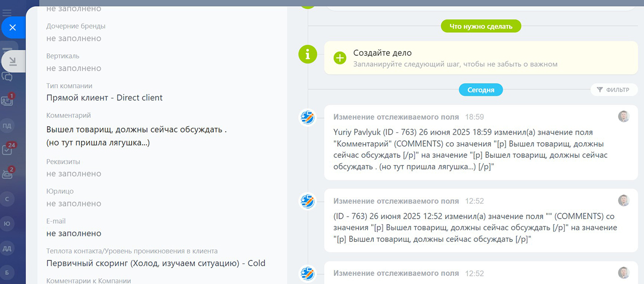This screenshot has width=644, height=284.
Task: Edit the Тип компании value Прямой клиент
Action: 105,98
